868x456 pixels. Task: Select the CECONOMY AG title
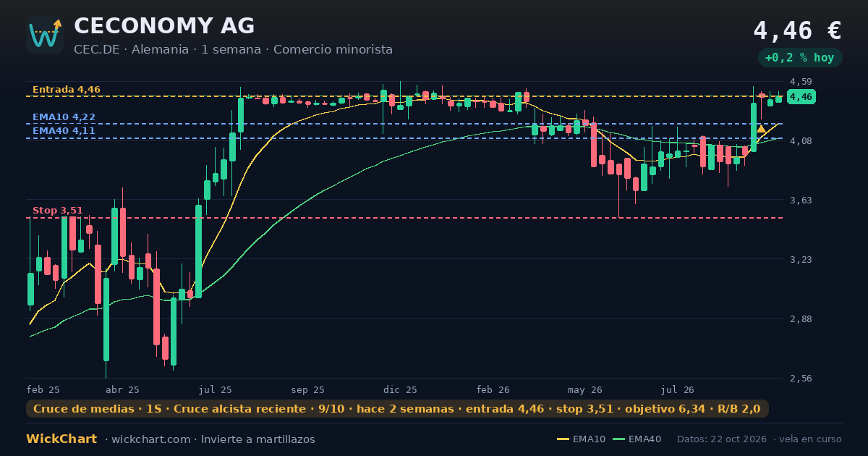click(164, 26)
